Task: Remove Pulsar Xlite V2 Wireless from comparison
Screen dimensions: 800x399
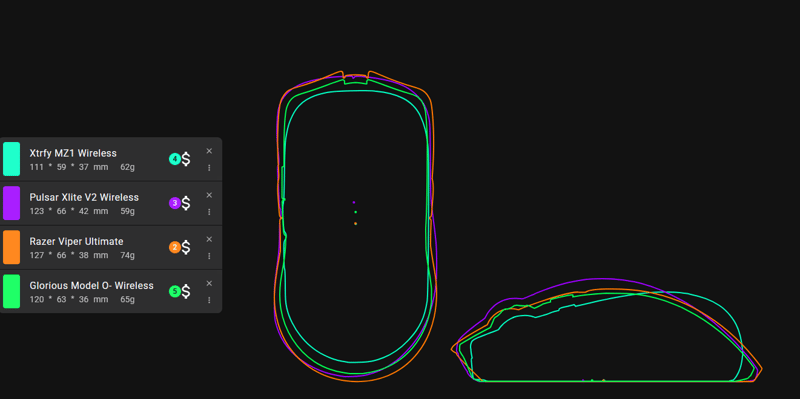Action: [x=209, y=195]
